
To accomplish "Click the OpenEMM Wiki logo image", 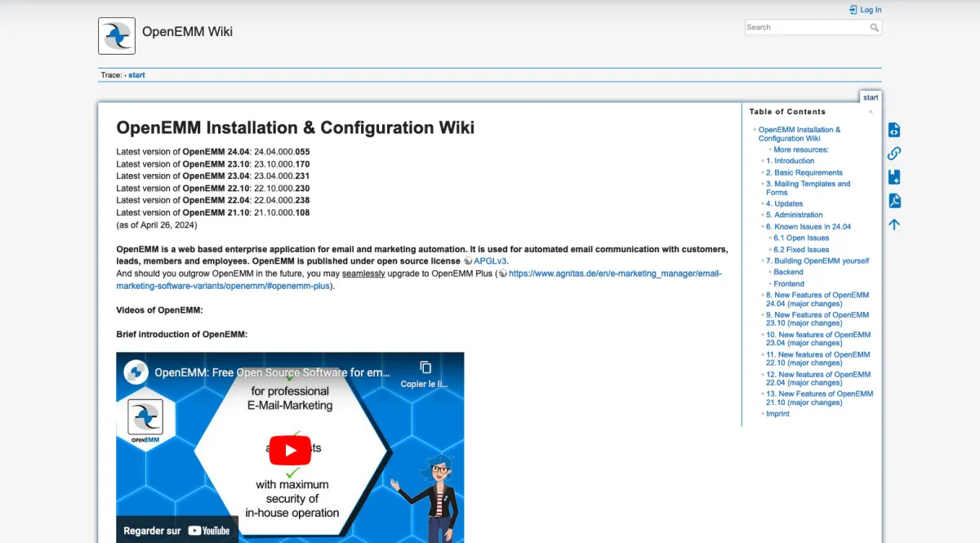I will point(117,36).
